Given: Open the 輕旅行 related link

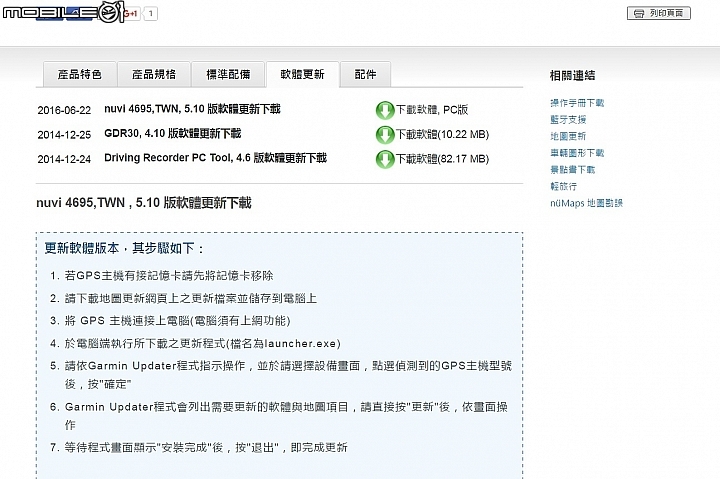Looking at the screenshot, I should click(563, 186).
